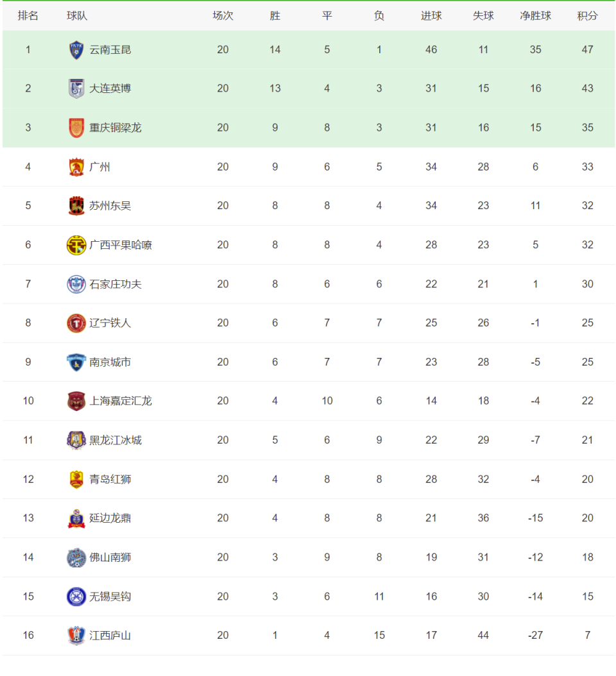Click the 上海嘉定汇龙 team logo icon
Viewport: 616px width, 676px height.
tap(76, 401)
